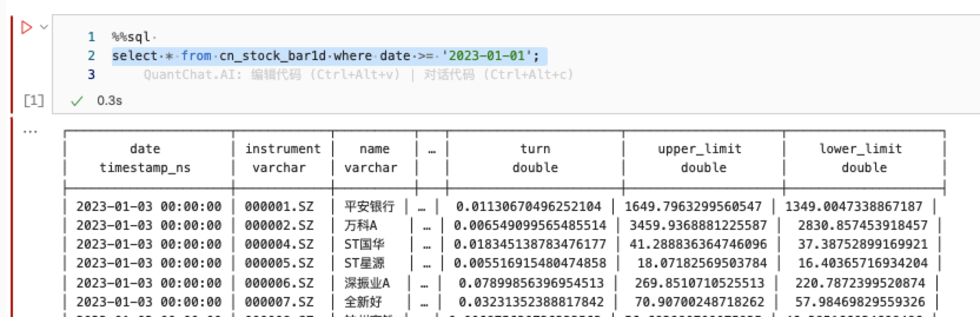Click the 000001.SZ instrument cell
Viewport: 980px width, 317px height.
click(x=279, y=207)
